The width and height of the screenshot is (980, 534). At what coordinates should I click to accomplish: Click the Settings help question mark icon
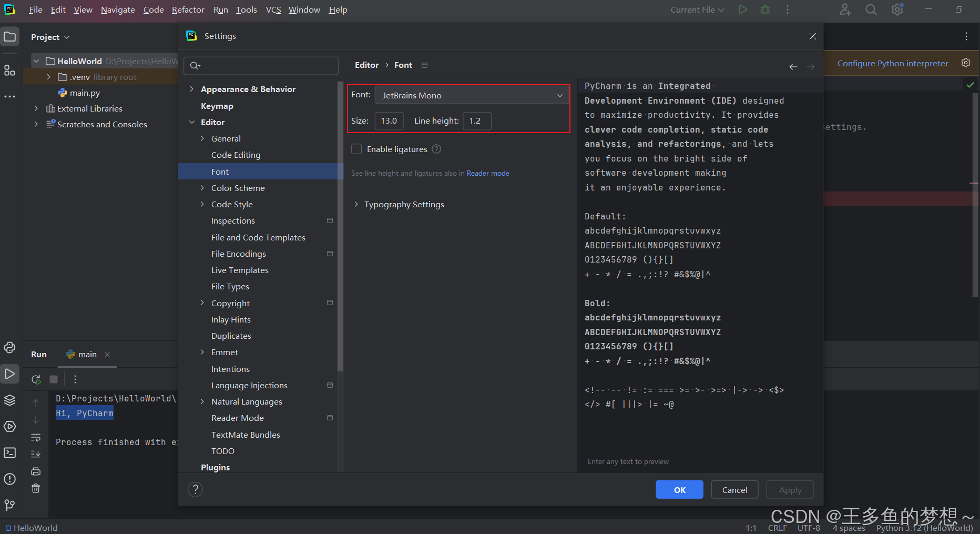[x=195, y=489]
